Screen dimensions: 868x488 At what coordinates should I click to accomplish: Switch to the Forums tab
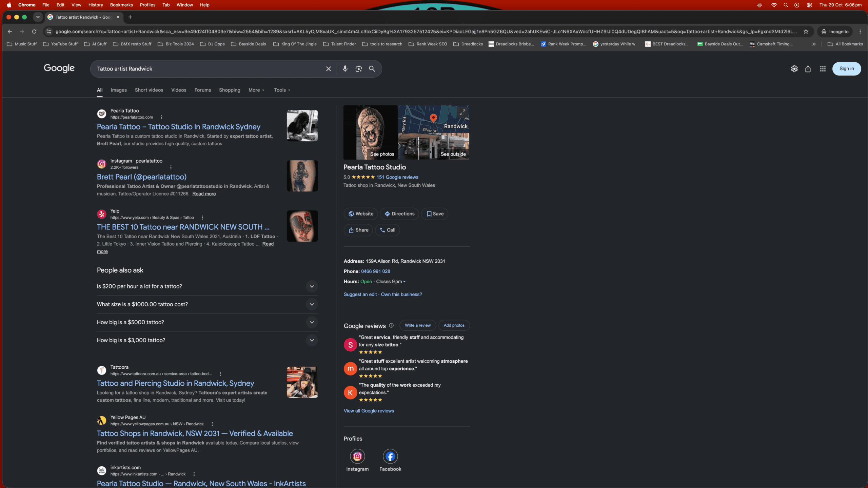203,90
